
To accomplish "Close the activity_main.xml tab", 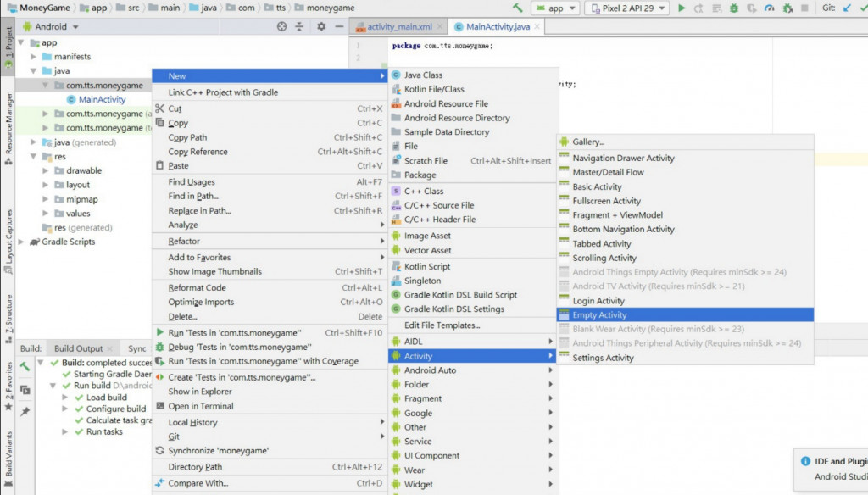I will point(440,26).
